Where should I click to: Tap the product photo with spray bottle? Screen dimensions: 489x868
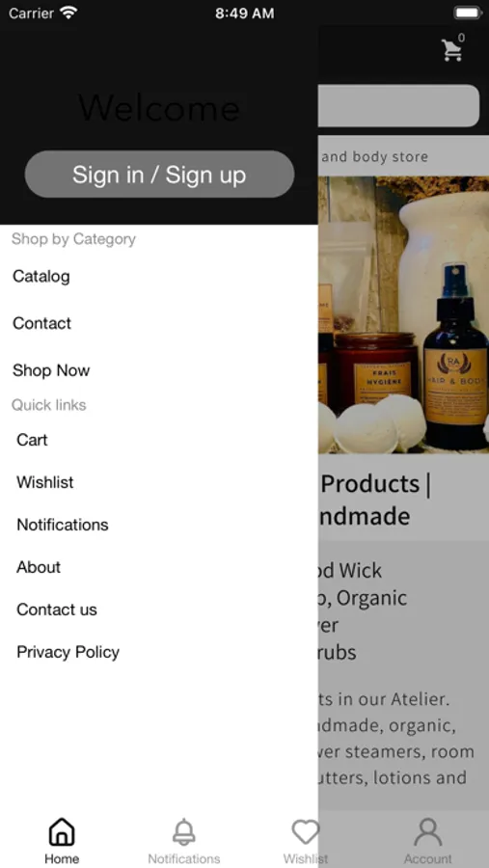click(x=403, y=315)
